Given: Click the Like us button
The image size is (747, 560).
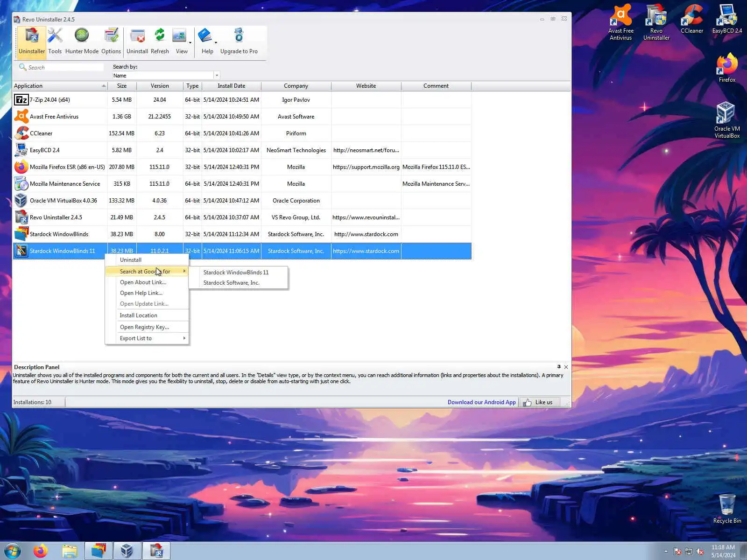Looking at the screenshot, I should pos(539,402).
